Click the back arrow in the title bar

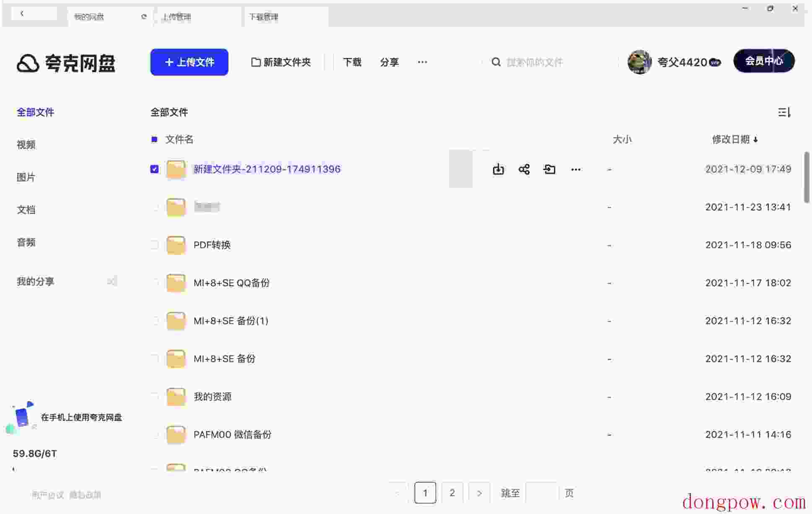[22, 14]
